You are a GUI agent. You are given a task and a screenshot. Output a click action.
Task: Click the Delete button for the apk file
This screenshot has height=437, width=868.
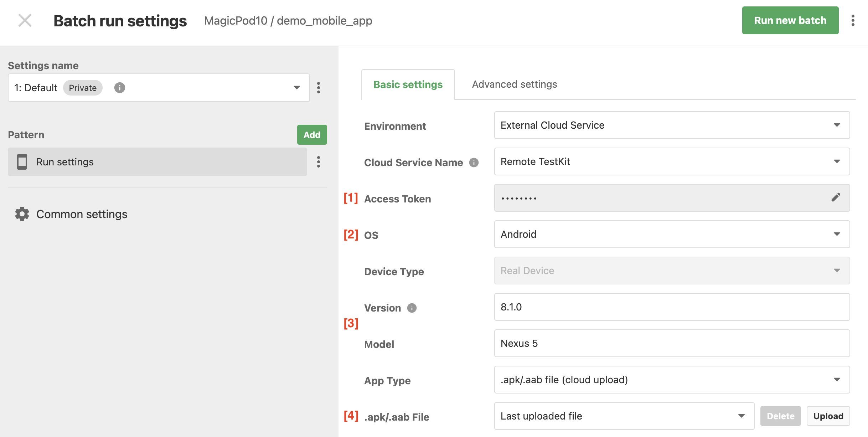780,416
